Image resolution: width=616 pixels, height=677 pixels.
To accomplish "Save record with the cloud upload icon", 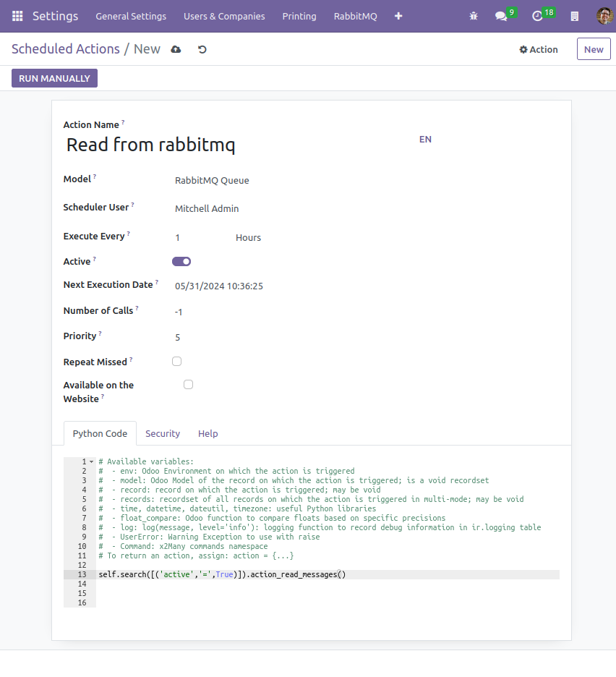I will [176, 49].
